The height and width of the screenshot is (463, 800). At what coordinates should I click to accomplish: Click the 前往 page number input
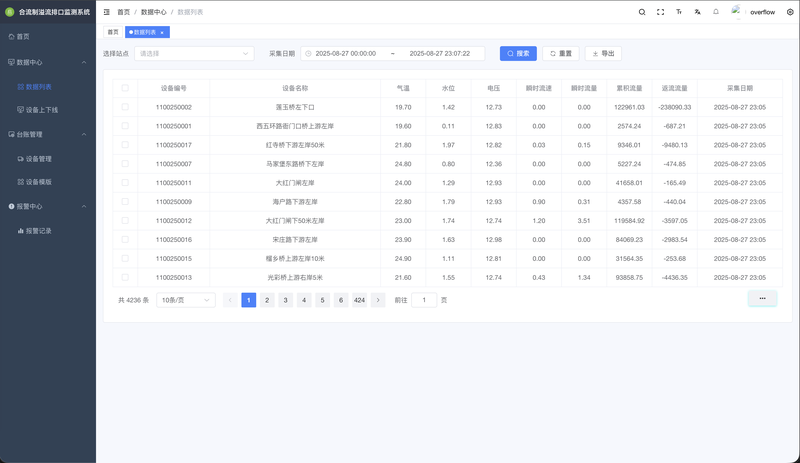(x=424, y=300)
